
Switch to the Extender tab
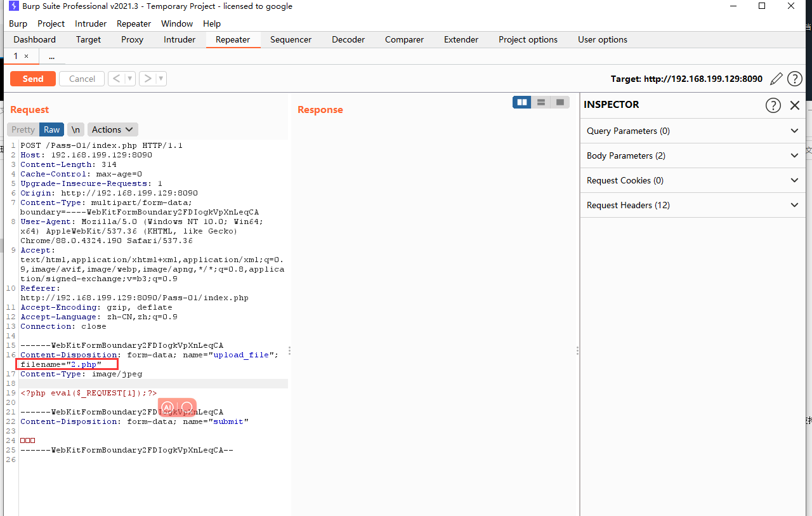461,39
